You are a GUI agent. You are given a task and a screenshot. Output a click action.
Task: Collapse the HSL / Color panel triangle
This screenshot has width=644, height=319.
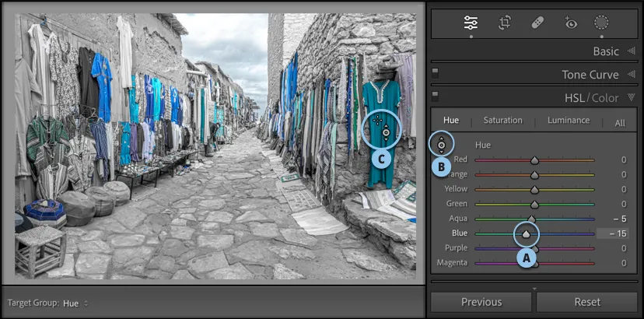pyautogui.click(x=632, y=98)
